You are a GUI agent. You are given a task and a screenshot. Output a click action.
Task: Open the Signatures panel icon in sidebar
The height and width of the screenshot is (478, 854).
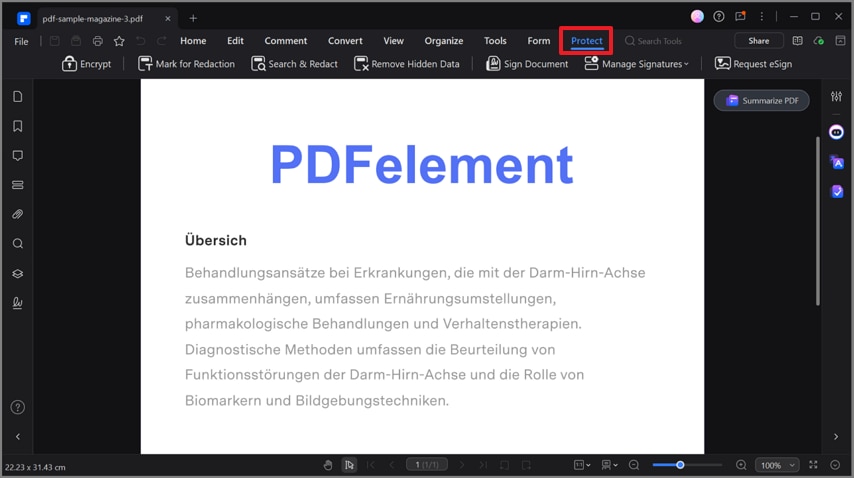[17, 303]
